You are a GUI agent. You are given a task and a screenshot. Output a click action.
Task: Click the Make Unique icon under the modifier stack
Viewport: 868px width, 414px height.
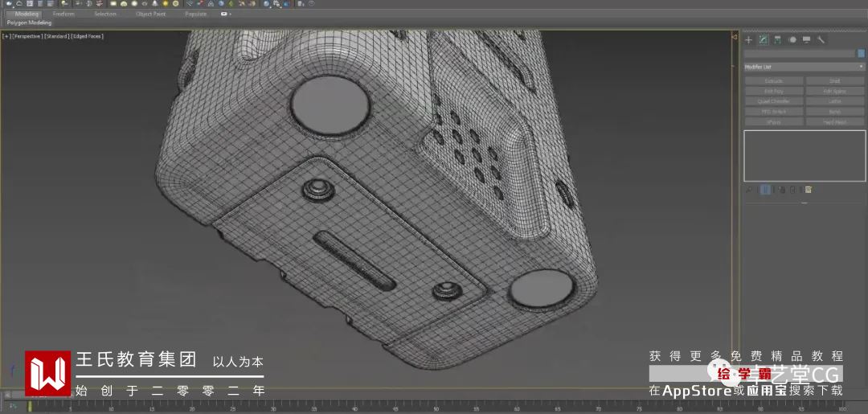click(782, 190)
